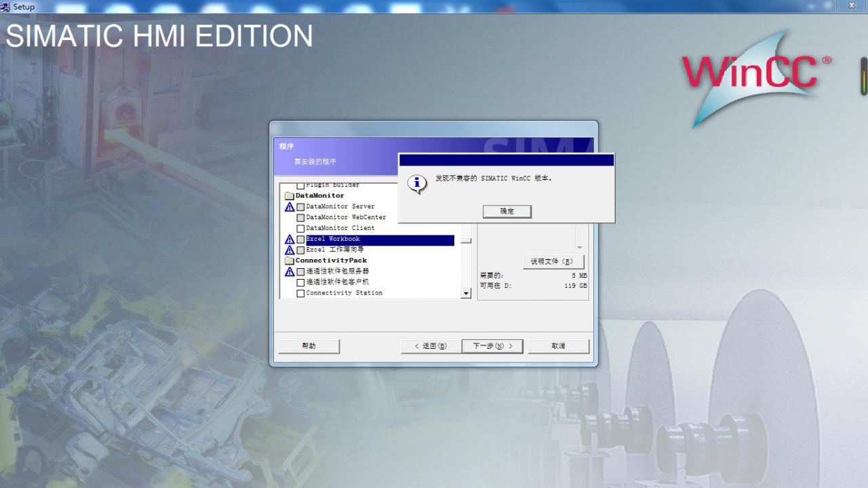Screen dimensions: 868x488
Task: Select the DataMonitor Server row text
Action: (x=340, y=207)
